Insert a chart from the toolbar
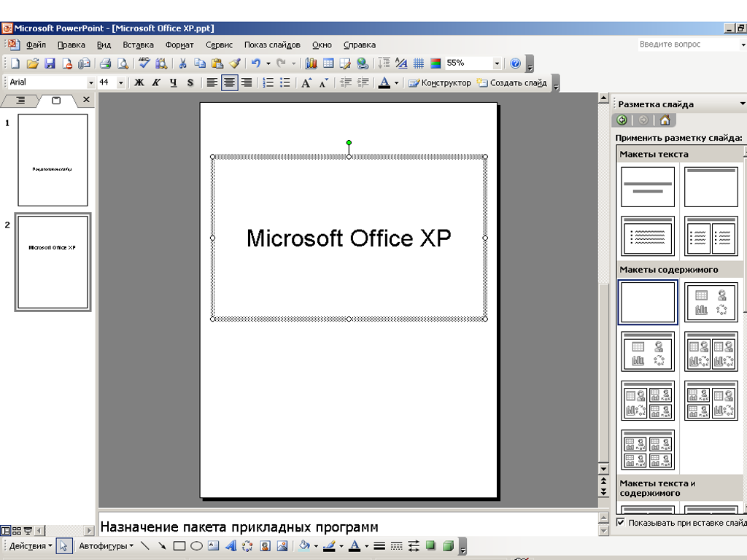This screenshot has width=747, height=560. (x=311, y=63)
